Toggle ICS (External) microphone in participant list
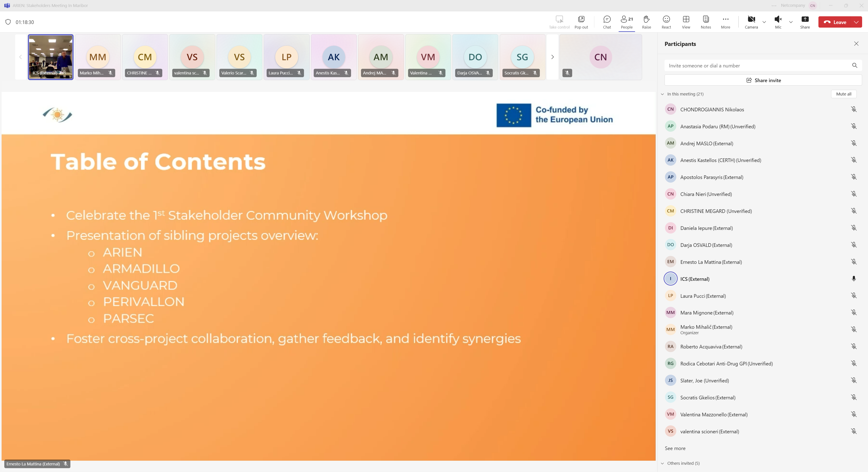 click(x=854, y=279)
